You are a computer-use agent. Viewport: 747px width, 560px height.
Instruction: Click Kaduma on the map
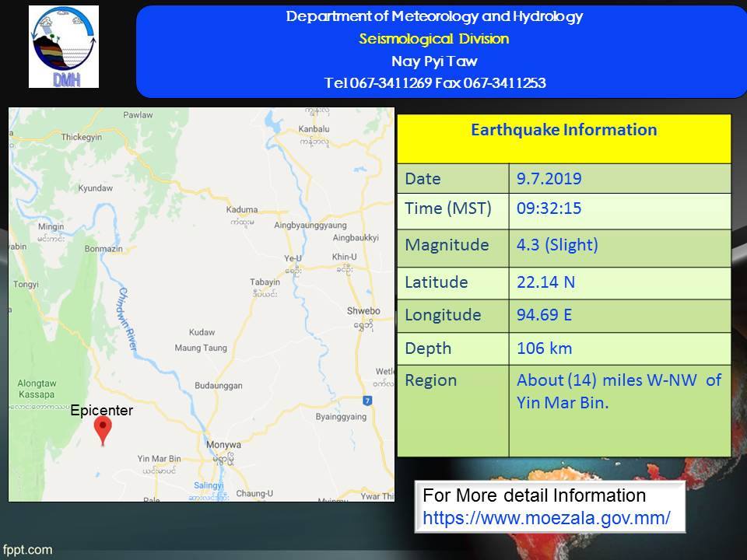(242, 209)
